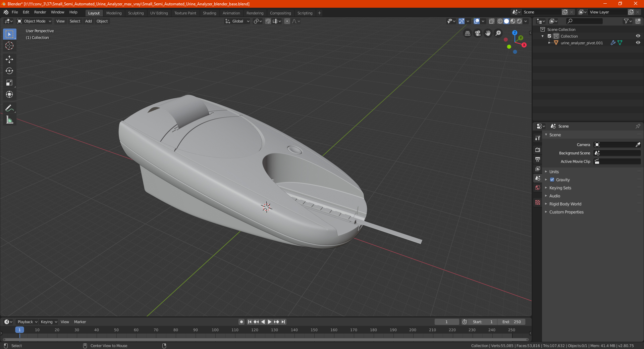
Task: Toggle show gizmo button
Action: pos(462,21)
